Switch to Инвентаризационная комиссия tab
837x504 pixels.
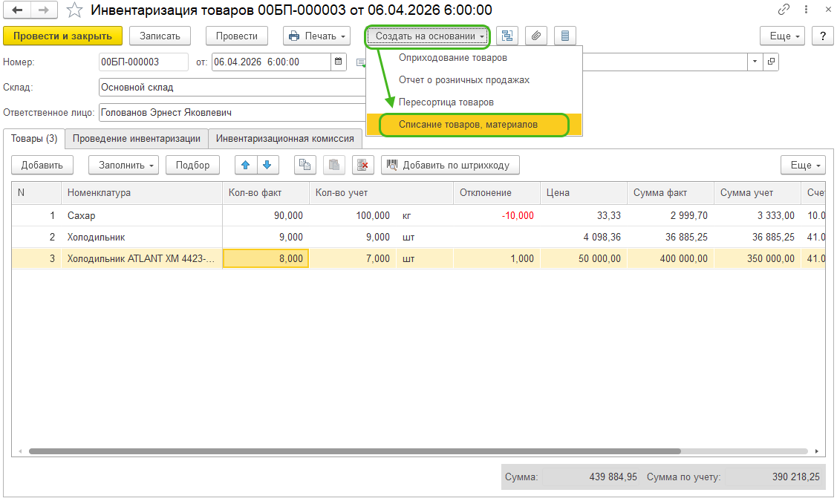coord(284,138)
